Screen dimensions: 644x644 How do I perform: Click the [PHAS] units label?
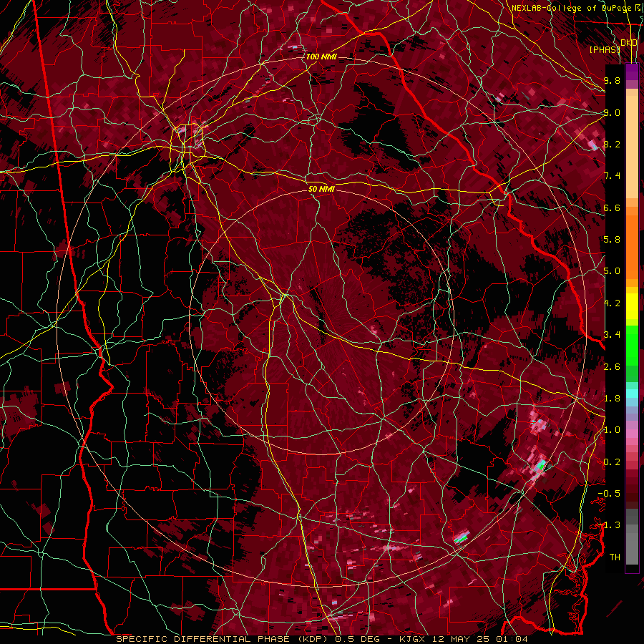(605, 49)
